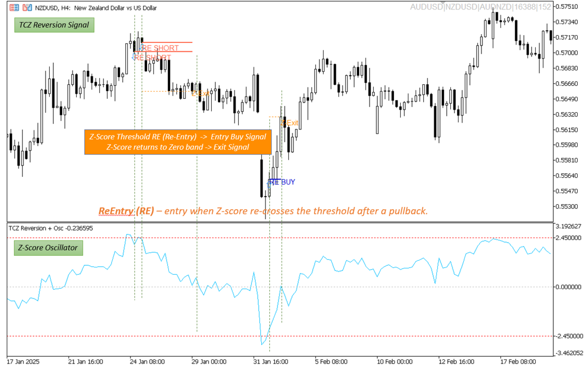Image resolution: width=588 pixels, height=368 pixels.
Task: Click the 0.57340 price axis label
Action: tap(567, 22)
